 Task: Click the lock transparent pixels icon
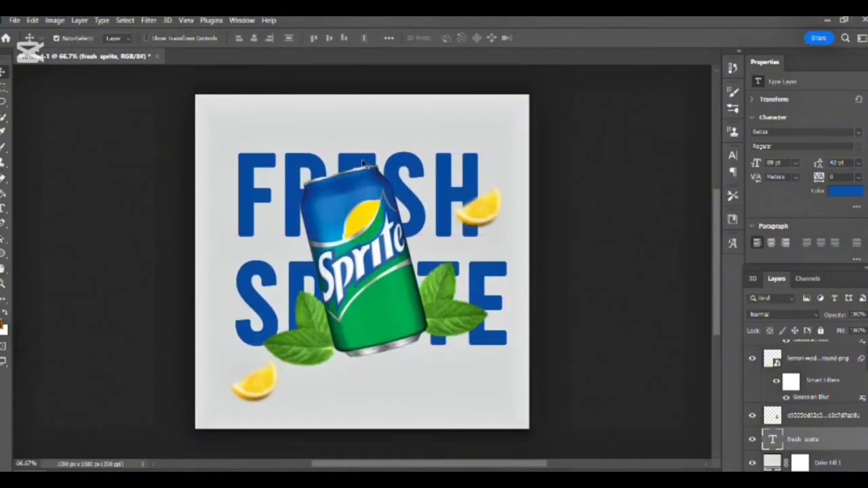tap(770, 331)
